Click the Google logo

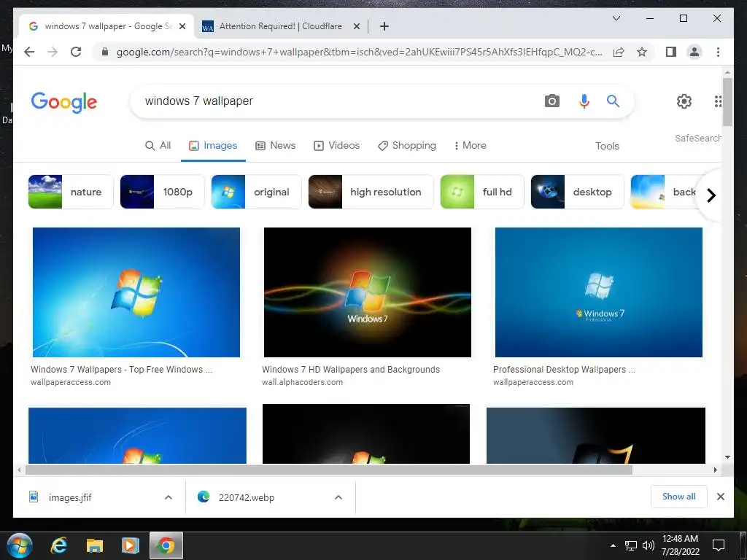[x=64, y=102]
